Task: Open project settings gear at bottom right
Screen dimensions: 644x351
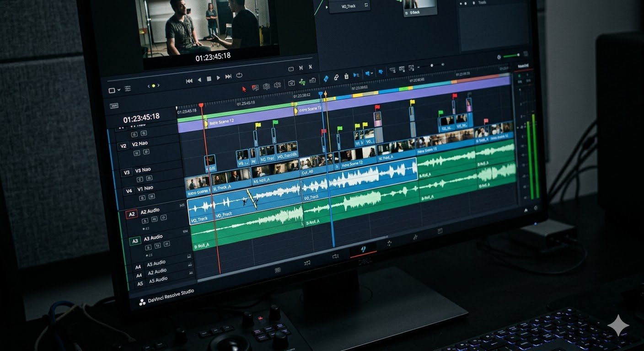Action: pos(536,207)
